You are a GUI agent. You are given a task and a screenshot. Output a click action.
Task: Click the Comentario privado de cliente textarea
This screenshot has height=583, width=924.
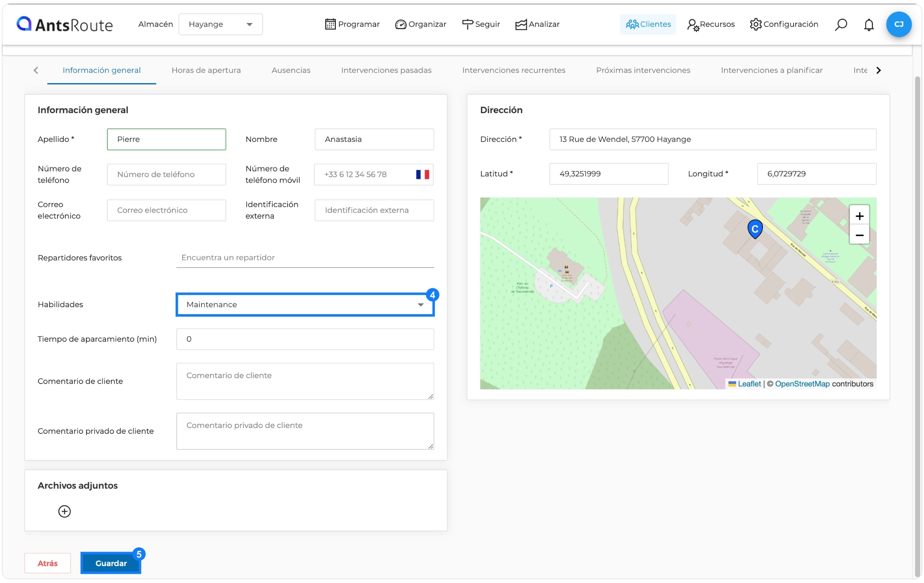pos(305,431)
